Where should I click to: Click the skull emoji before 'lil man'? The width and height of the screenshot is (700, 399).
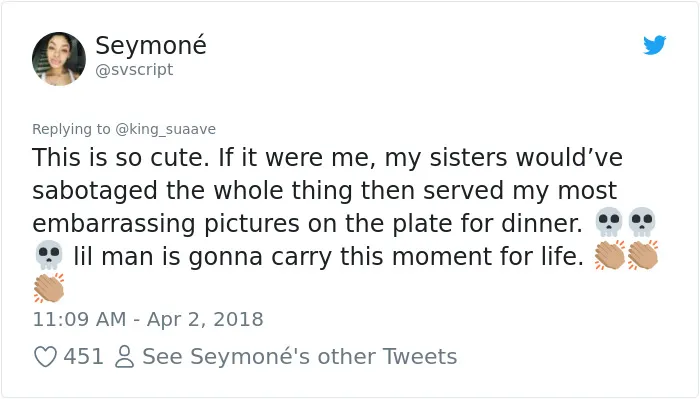click(49, 255)
